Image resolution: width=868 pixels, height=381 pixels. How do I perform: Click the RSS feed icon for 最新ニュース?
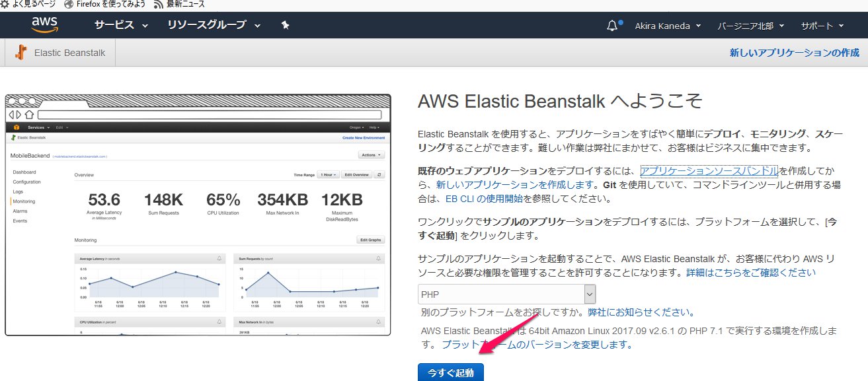pyautogui.click(x=158, y=5)
